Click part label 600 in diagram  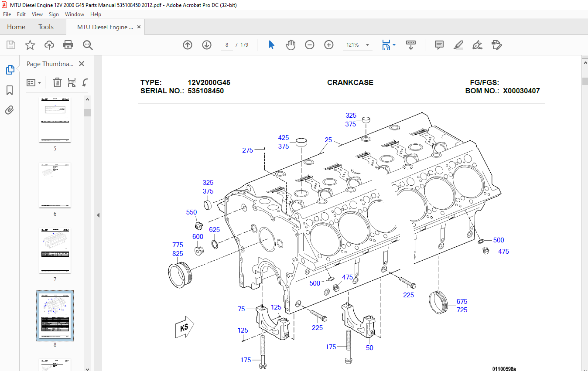coord(198,237)
